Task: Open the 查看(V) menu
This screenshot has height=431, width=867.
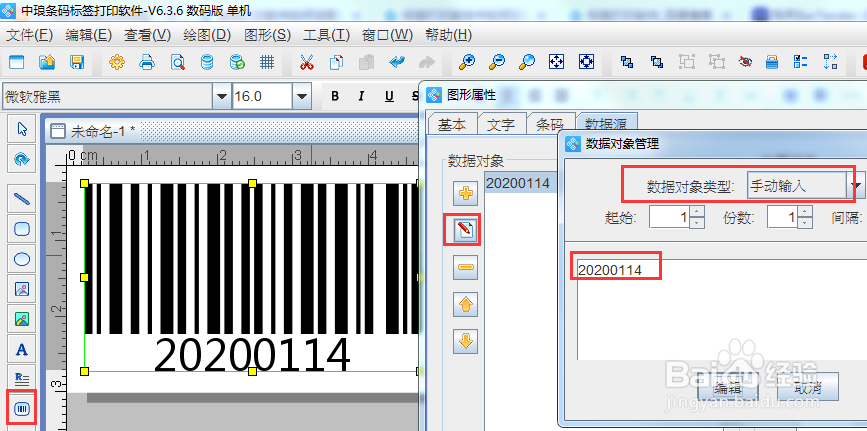Action: coord(148,35)
